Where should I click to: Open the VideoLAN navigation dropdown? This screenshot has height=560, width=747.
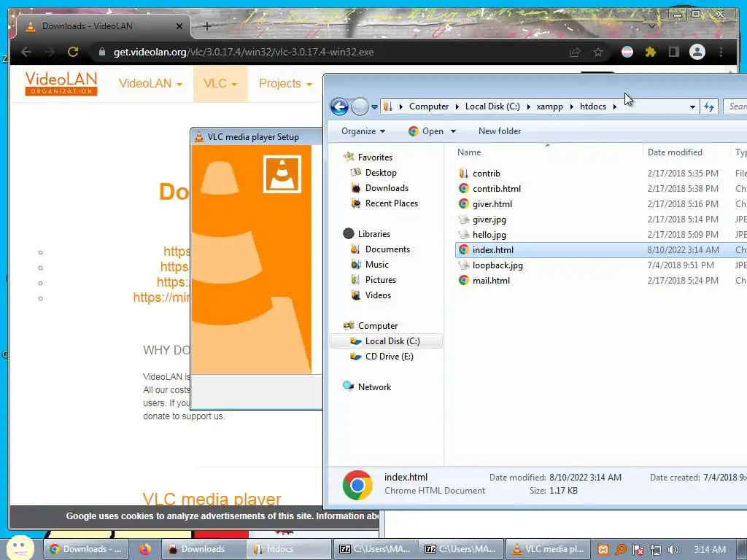coord(150,83)
